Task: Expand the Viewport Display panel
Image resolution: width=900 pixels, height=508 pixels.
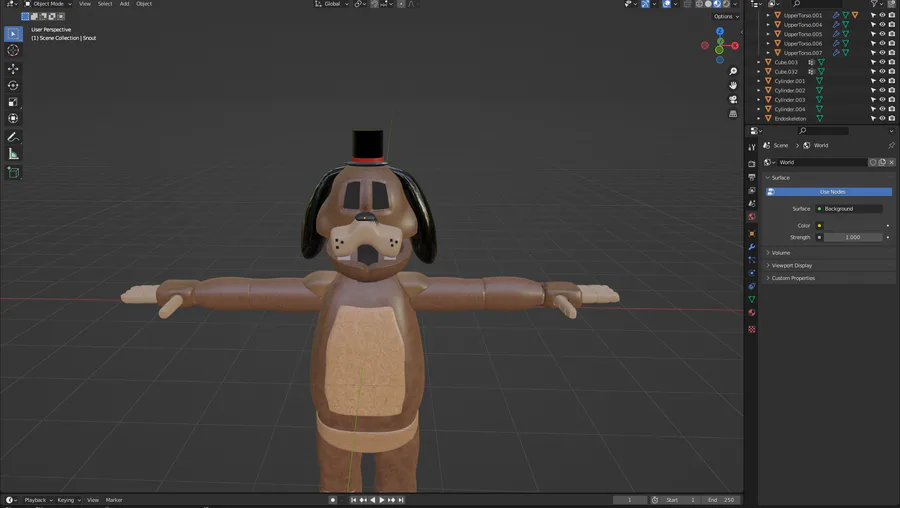Action: 828,265
